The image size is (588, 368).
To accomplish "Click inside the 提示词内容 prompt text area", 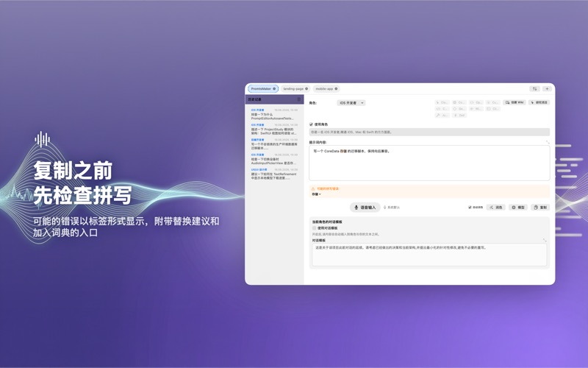I will click(429, 163).
